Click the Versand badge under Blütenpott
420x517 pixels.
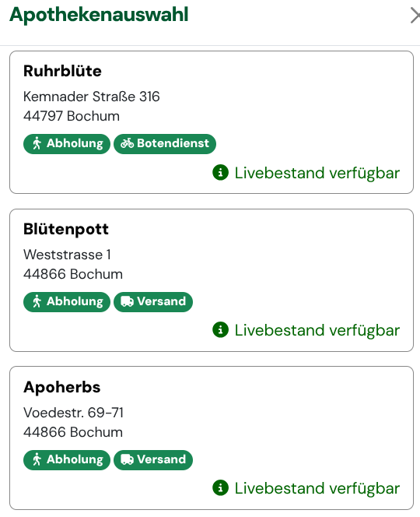pos(153,301)
